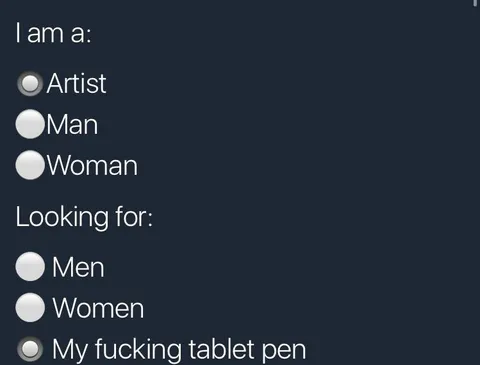Viewport: 480px width, 365px height.
Task: Pick the Woman radio button circle
Action: pos(30,165)
